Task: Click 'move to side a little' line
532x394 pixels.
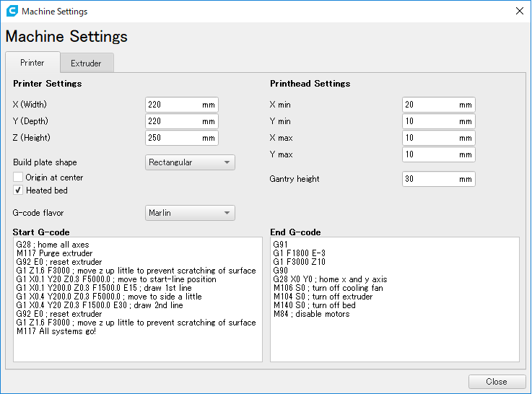Action: tap(109, 297)
